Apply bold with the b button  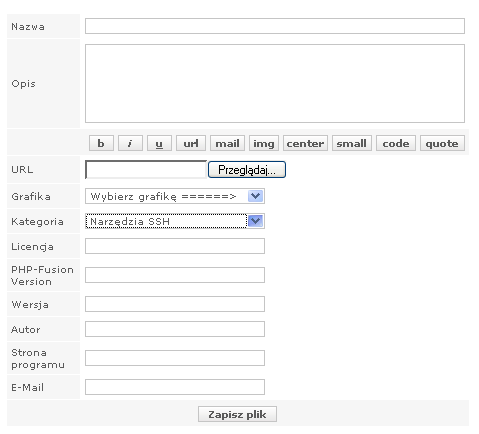click(x=101, y=143)
